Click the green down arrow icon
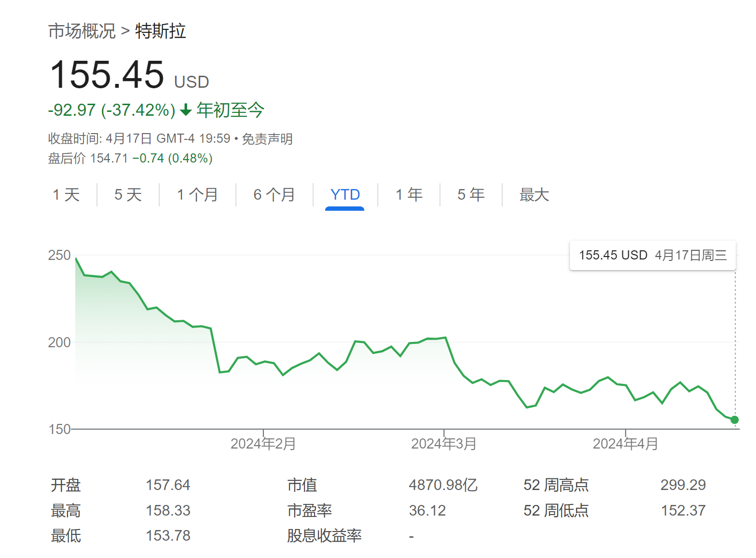This screenshot has height=558, width=756. (186, 110)
